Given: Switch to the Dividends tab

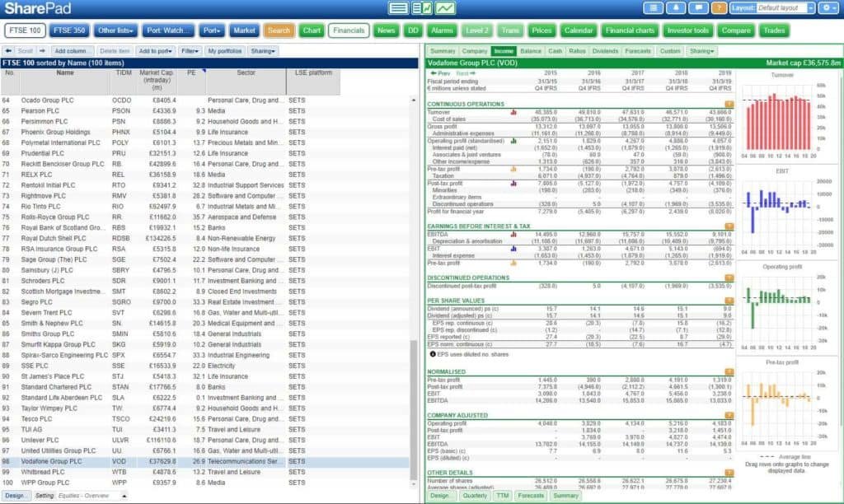Looking at the screenshot, I should (x=605, y=51).
